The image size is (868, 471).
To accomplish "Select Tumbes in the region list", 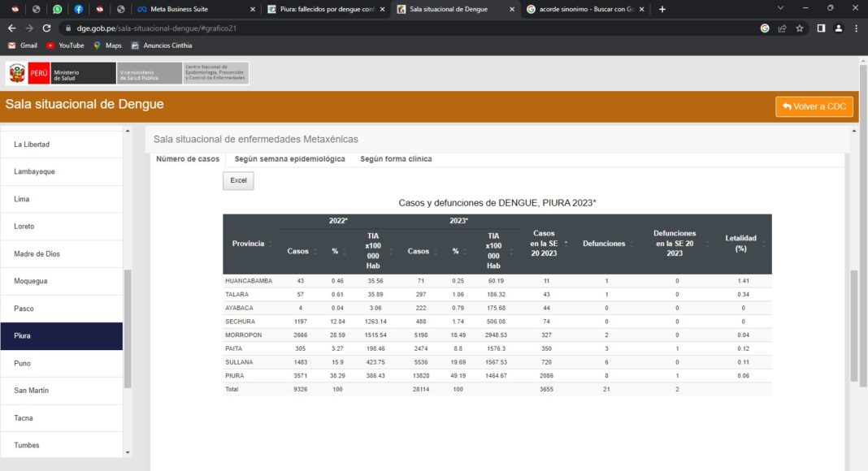I will [62, 445].
